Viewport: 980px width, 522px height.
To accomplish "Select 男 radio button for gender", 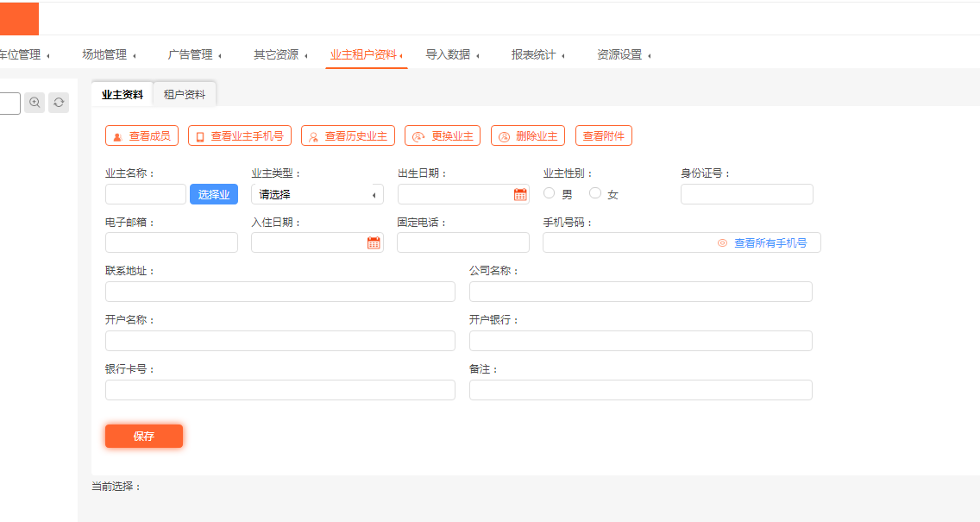I will (x=550, y=193).
